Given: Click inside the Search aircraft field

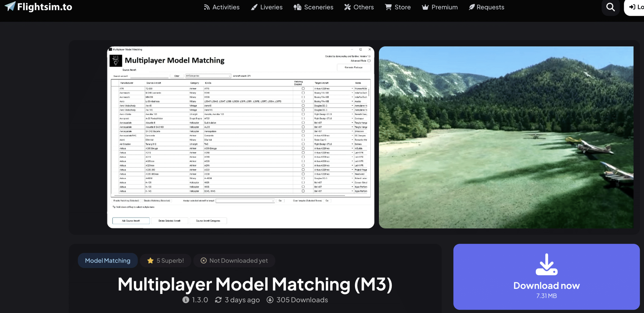Looking at the screenshot, I should pos(149,76).
